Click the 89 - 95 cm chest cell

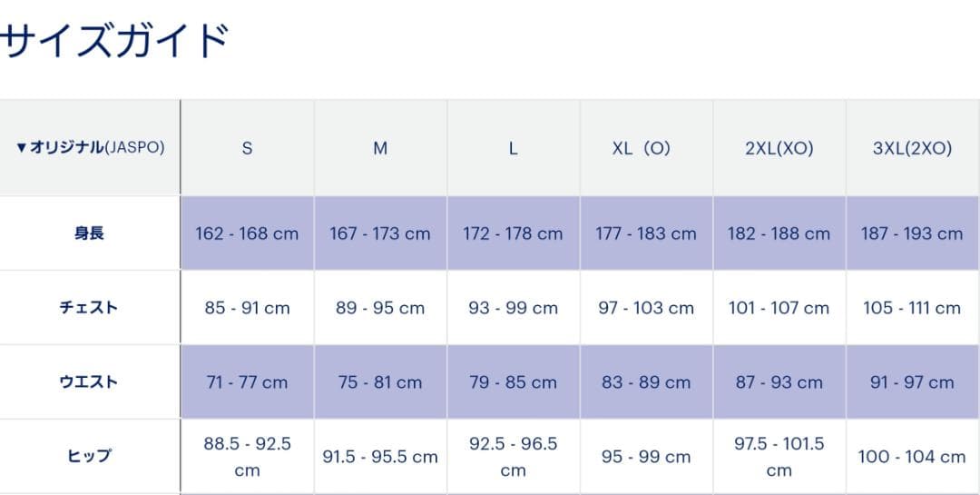coord(380,308)
